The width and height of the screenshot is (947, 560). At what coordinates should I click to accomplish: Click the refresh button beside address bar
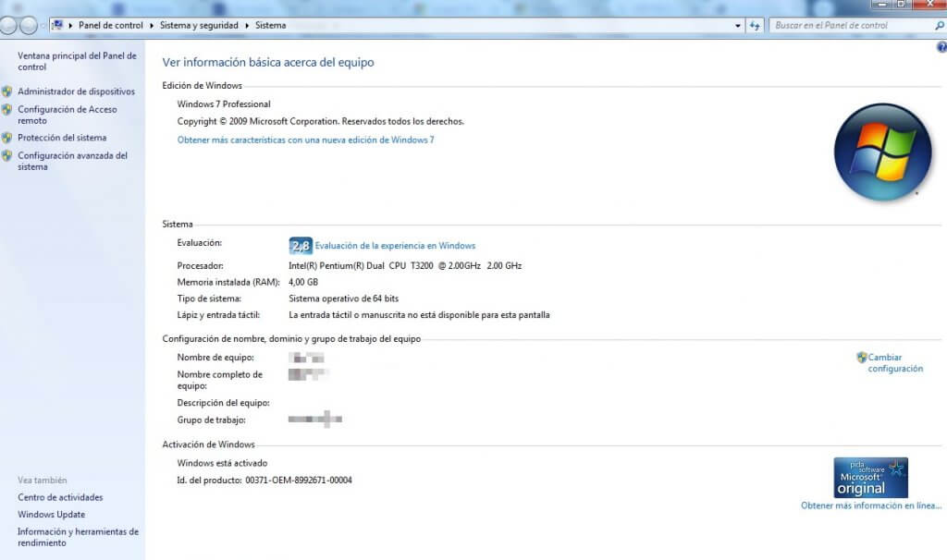(755, 25)
